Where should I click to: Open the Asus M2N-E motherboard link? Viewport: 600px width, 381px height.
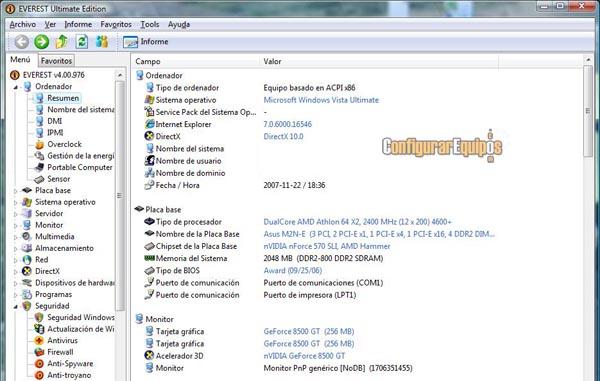click(x=379, y=234)
